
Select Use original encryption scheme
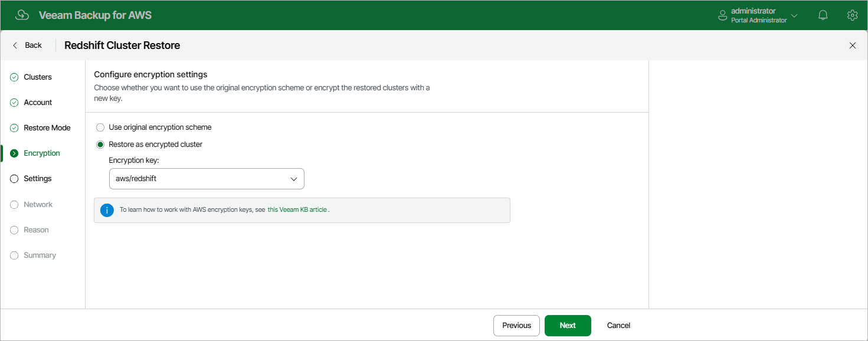pyautogui.click(x=153, y=127)
